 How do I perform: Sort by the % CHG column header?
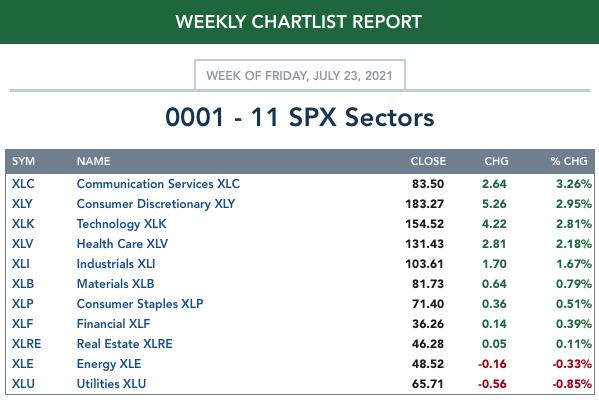tap(569, 161)
